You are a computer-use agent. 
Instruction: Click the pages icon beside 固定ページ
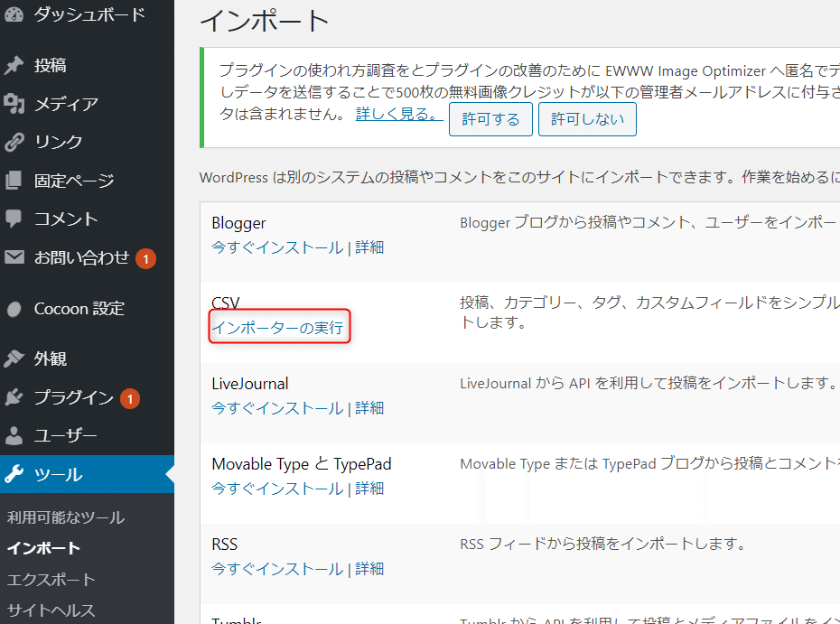click(14, 181)
